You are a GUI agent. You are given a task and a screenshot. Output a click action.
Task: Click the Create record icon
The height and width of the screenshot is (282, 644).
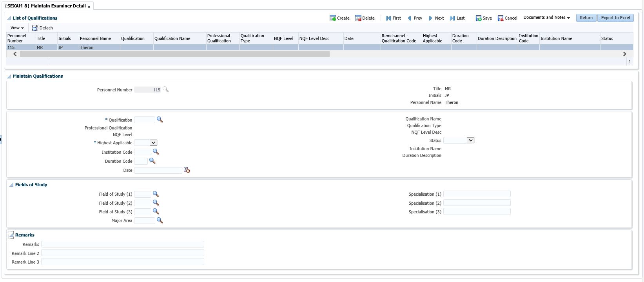[333, 18]
